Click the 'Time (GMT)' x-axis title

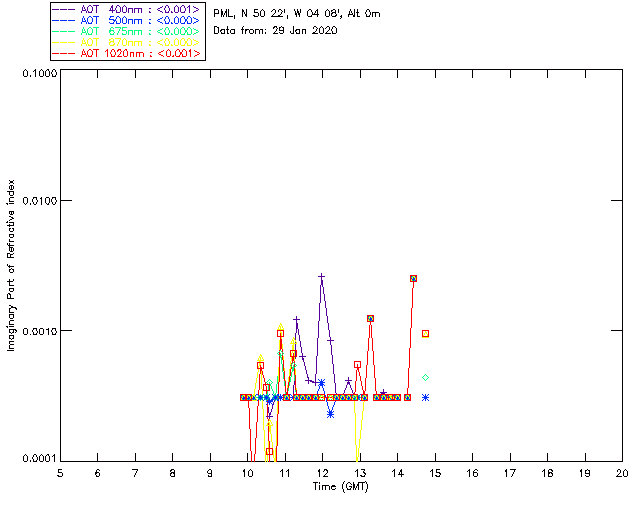click(x=340, y=487)
